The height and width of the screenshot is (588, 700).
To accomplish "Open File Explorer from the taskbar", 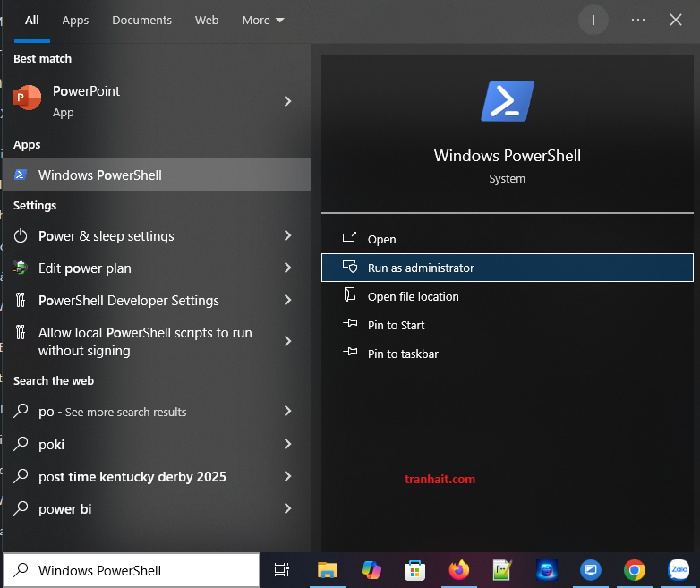I will [x=328, y=570].
